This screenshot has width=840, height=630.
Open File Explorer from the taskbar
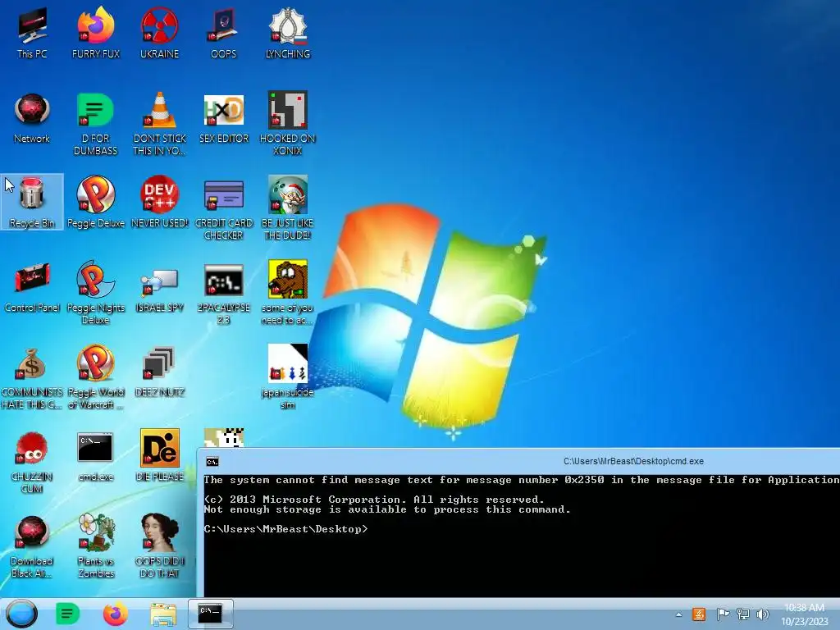pyautogui.click(x=163, y=614)
